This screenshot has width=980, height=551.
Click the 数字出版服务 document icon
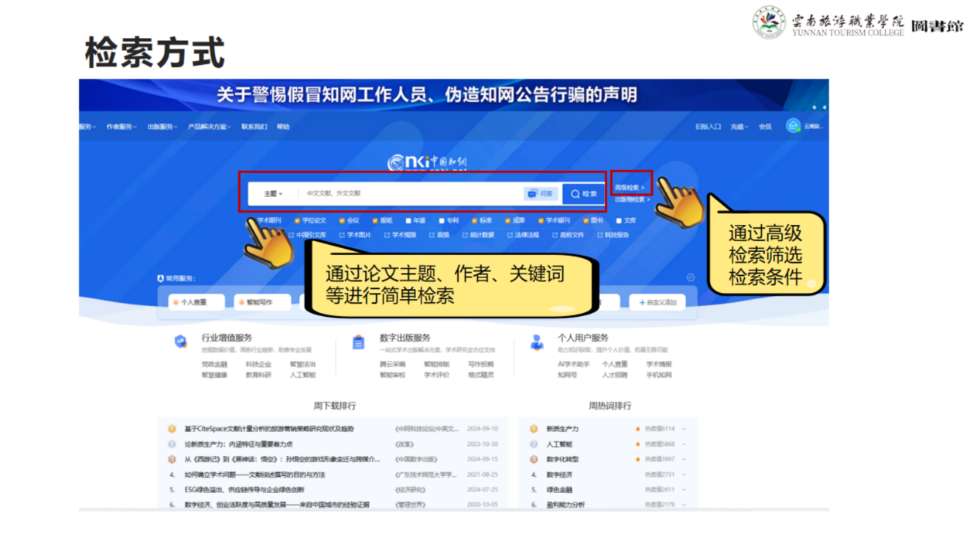click(x=358, y=342)
